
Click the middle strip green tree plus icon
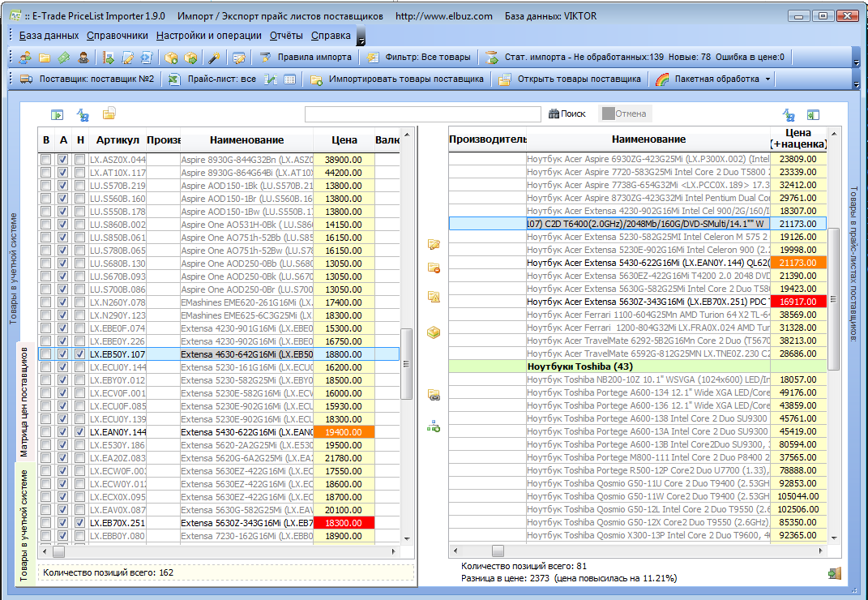coord(434,426)
